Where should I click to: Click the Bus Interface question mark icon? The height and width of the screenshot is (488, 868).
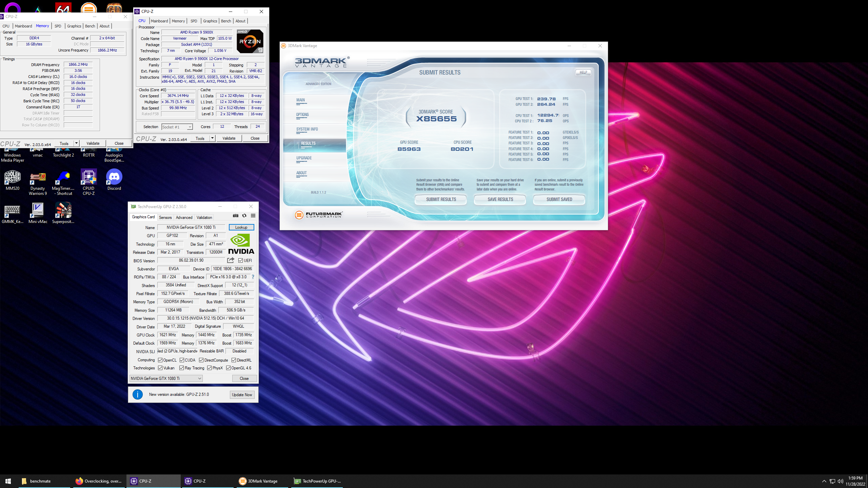coord(253,277)
